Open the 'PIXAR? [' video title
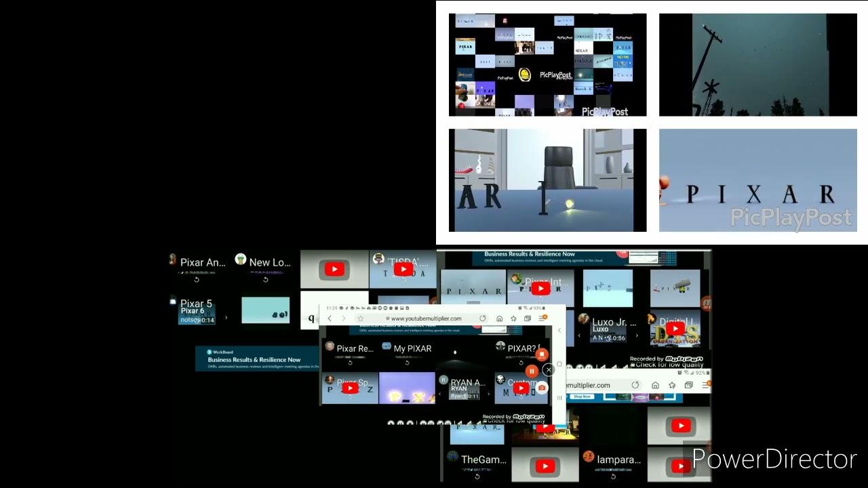 pos(523,348)
